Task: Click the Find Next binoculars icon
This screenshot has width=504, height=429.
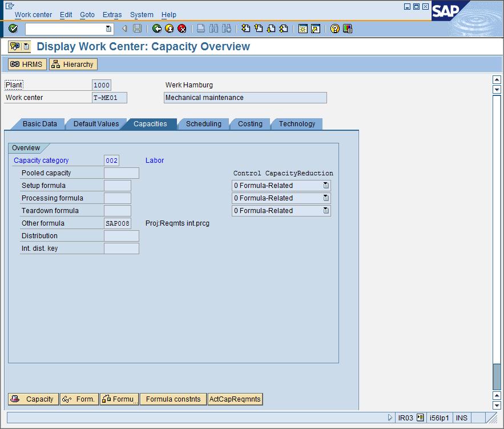Action: coord(226,29)
